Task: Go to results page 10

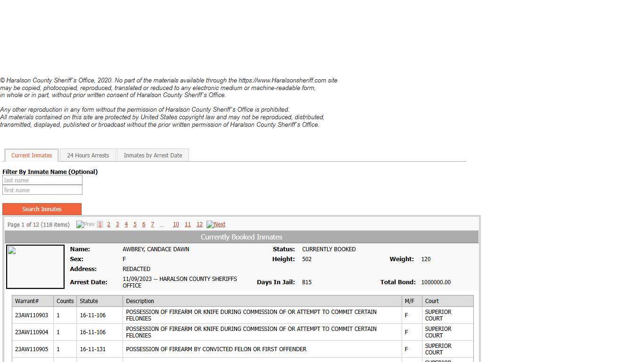Action: [x=176, y=224]
